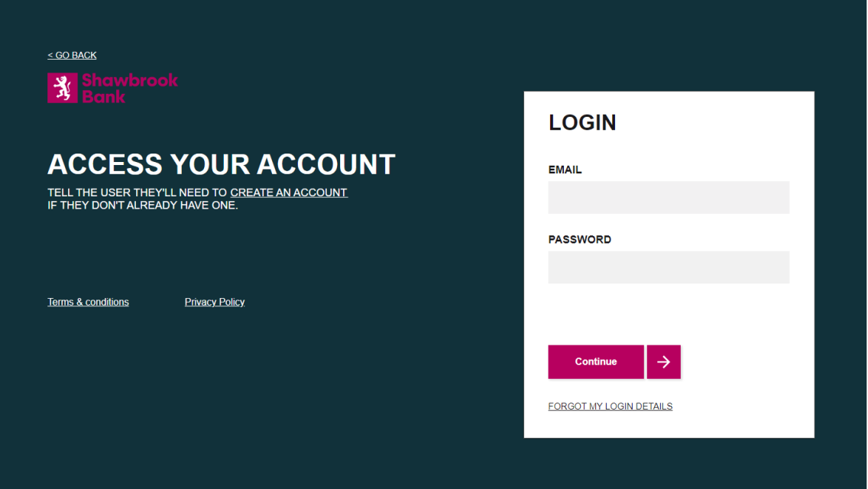Open the Create an Account link
Viewport: 868px width, 489px height.
(x=289, y=193)
